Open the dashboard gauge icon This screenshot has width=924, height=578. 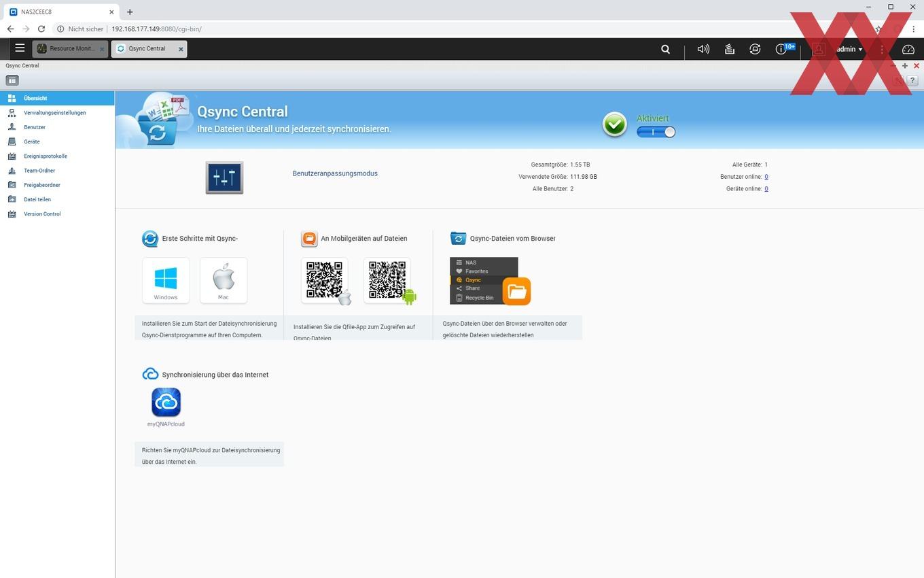(908, 49)
